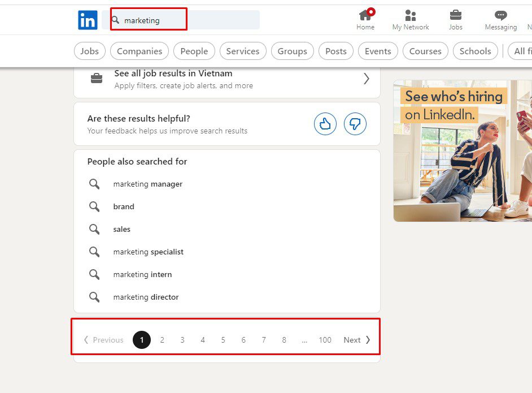Search for marketing manager suggestion

[x=148, y=184]
